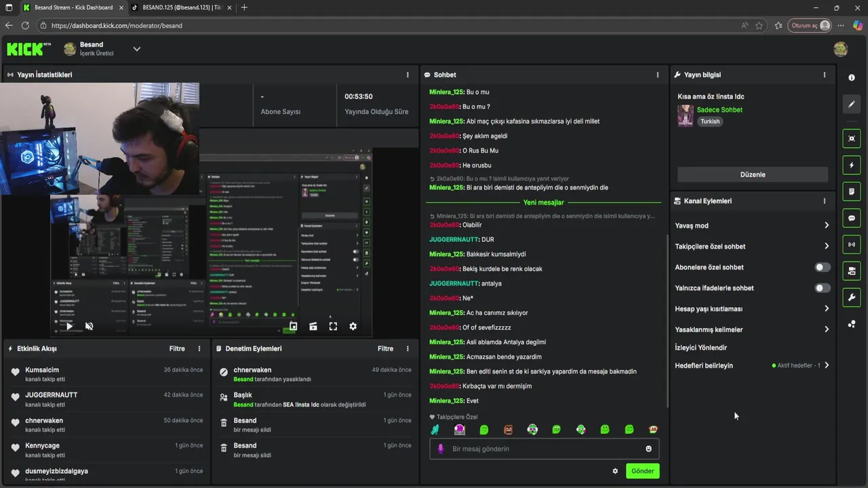
Task: Click the streamer webcam overlay thumbnail
Action: pyautogui.click(x=100, y=139)
